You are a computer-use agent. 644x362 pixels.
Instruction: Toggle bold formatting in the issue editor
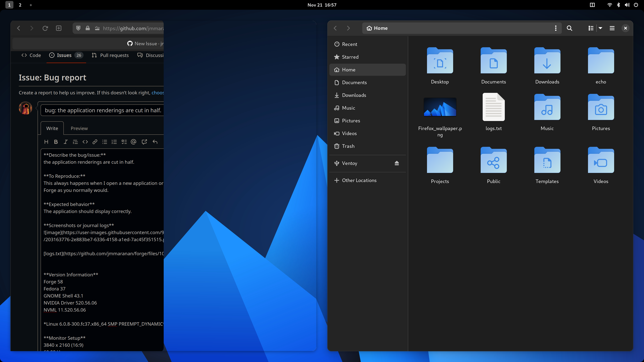(x=56, y=142)
